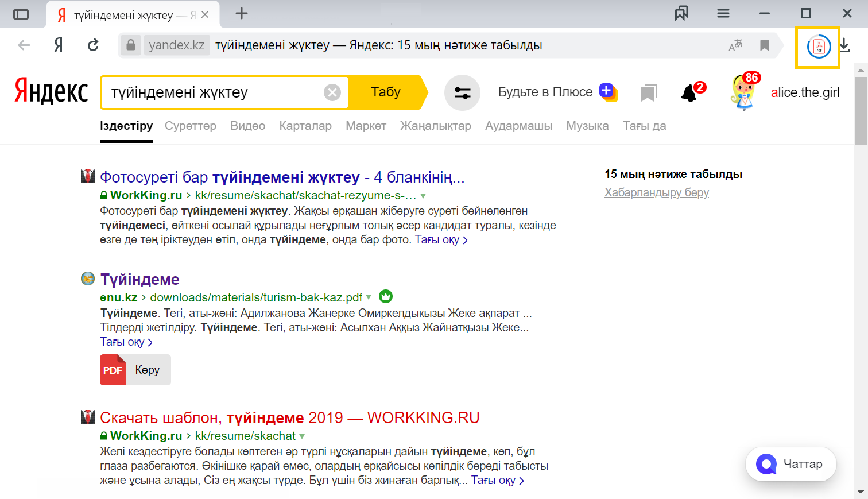Click the PDF extension icon in toolbar

[x=819, y=47]
